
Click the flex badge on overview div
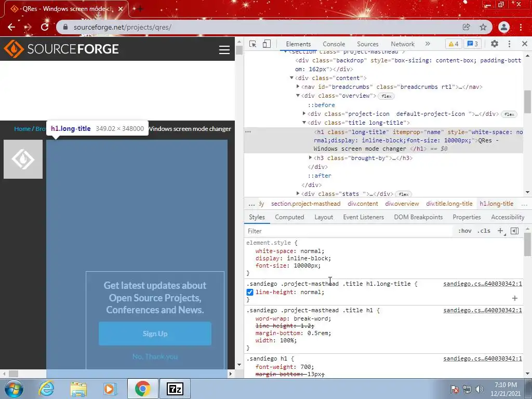click(x=386, y=96)
